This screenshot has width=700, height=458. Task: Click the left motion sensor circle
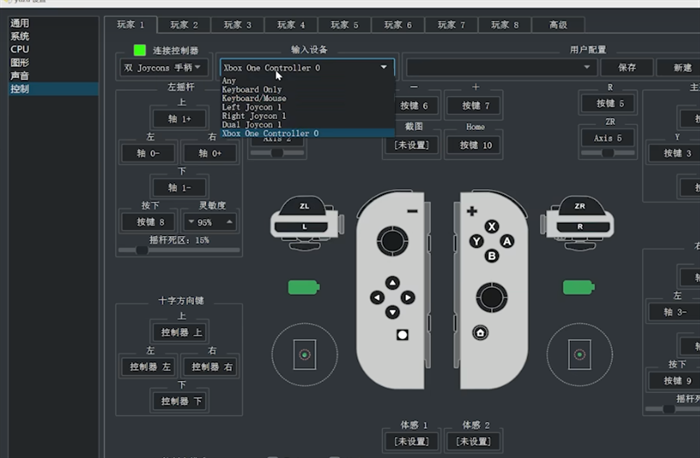point(304,354)
